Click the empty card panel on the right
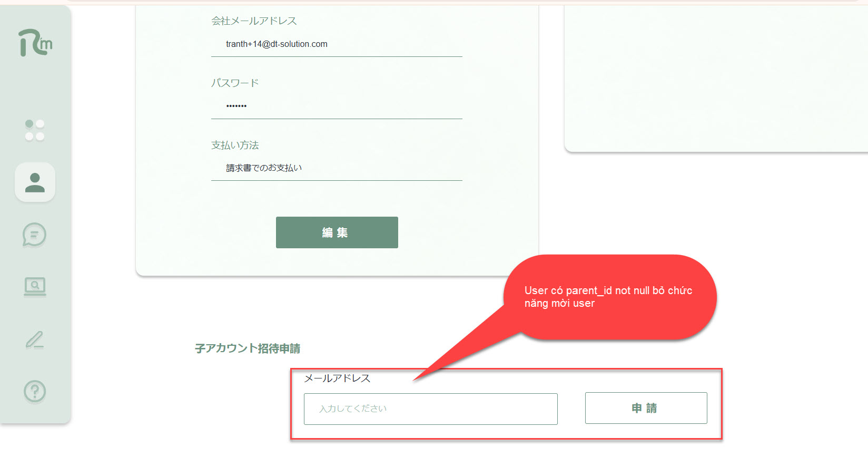 (x=715, y=79)
